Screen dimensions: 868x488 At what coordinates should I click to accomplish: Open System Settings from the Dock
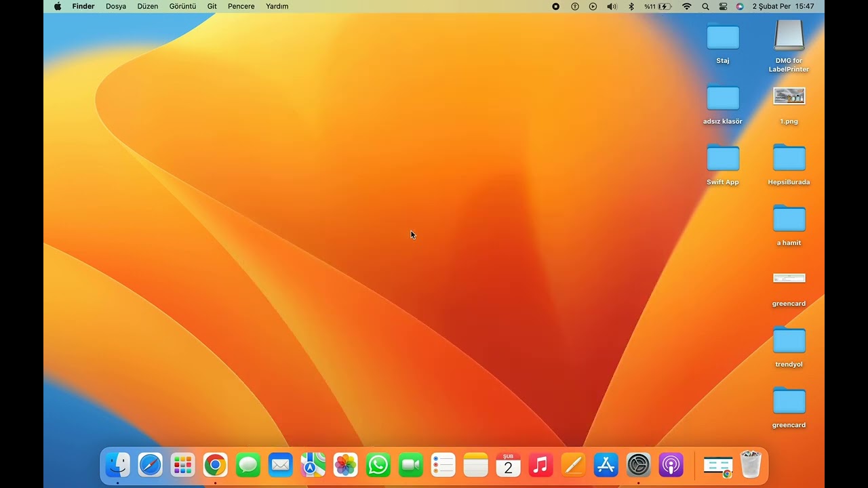pos(638,465)
